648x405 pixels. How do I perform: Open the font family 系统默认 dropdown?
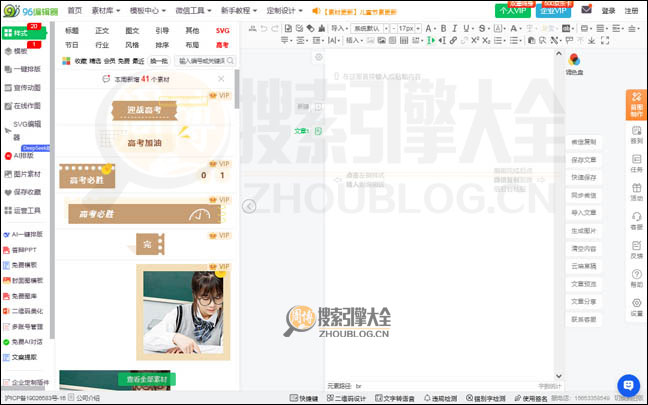369,29
